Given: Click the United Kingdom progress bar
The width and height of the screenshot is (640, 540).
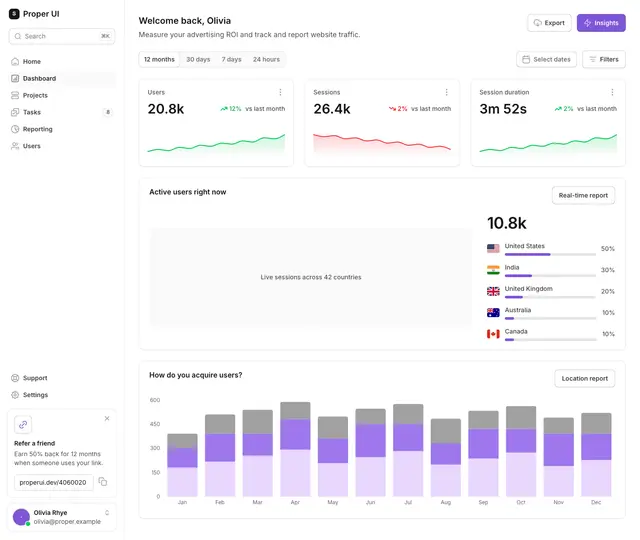Looking at the screenshot, I should pos(550,297).
